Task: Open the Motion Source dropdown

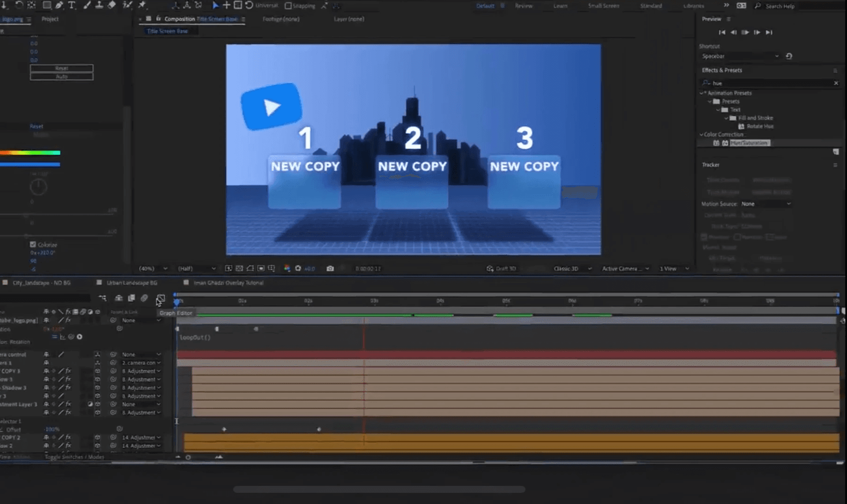Action: click(x=766, y=204)
